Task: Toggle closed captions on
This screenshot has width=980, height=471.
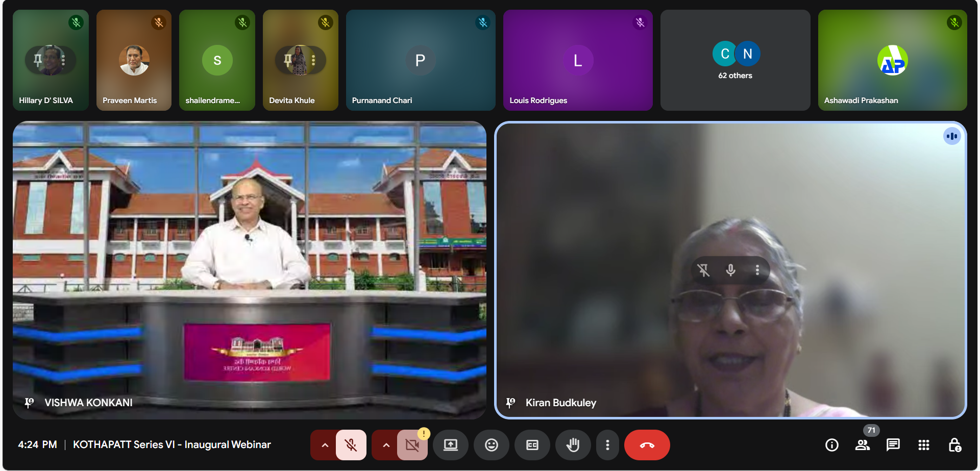Action: point(532,445)
